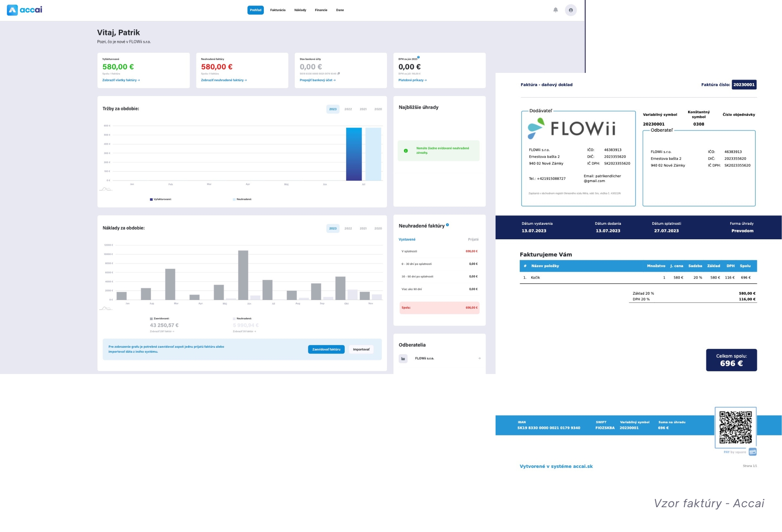Select year 2022 in the Náklady chart
The image size is (782, 532).
tap(348, 229)
